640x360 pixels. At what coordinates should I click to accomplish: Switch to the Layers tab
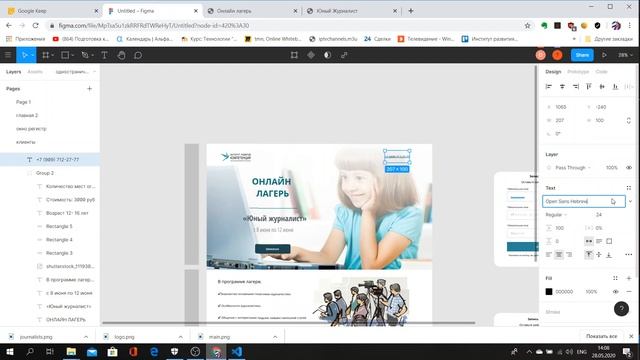coord(13,72)
